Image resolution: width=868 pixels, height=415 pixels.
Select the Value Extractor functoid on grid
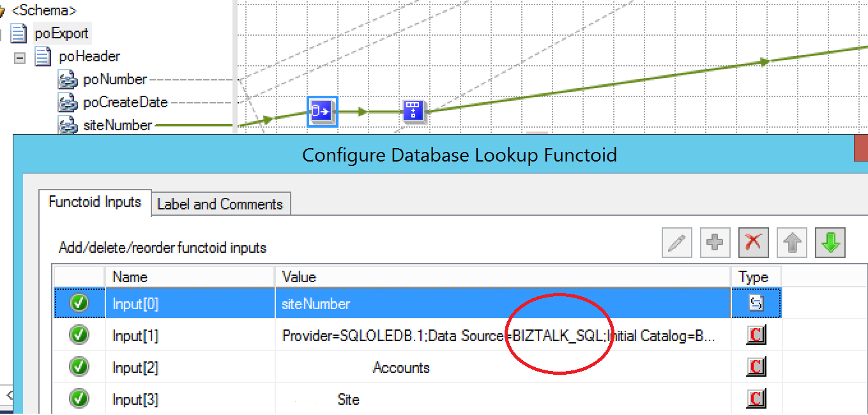coord(414,111)
